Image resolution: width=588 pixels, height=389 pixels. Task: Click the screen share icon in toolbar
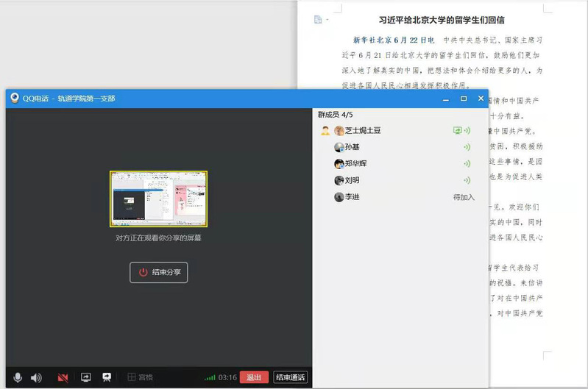click(x=85, y=377)
